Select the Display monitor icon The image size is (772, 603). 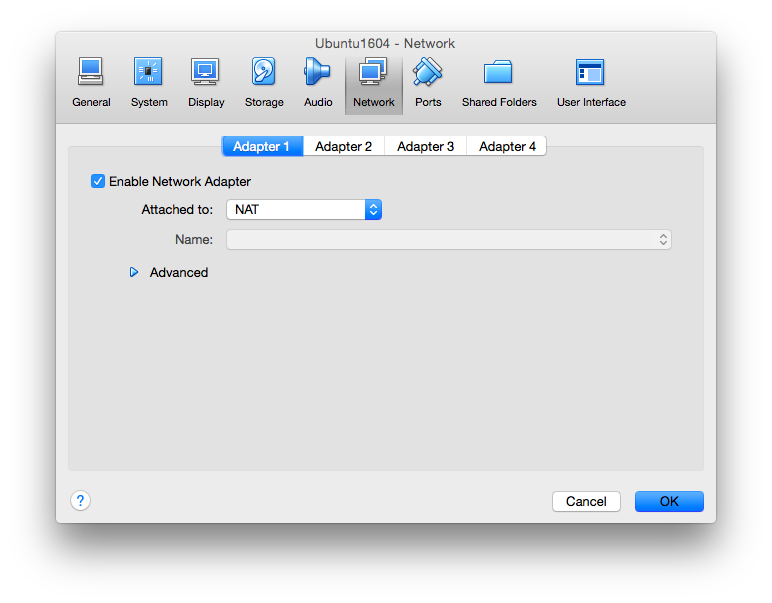point(206,73)
